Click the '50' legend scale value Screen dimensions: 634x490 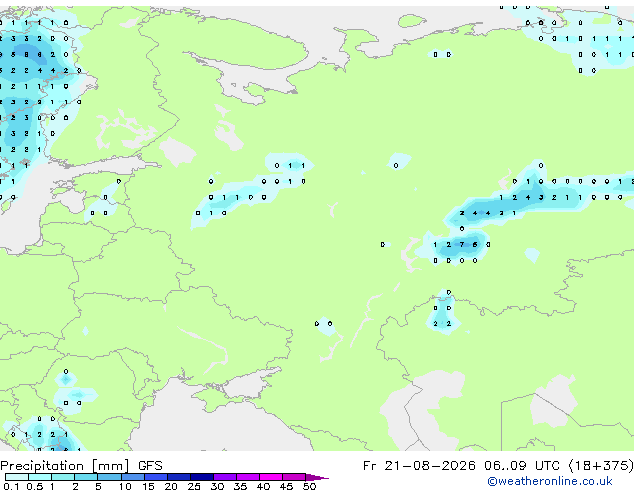pyautogui.click(x=309, y=486)
